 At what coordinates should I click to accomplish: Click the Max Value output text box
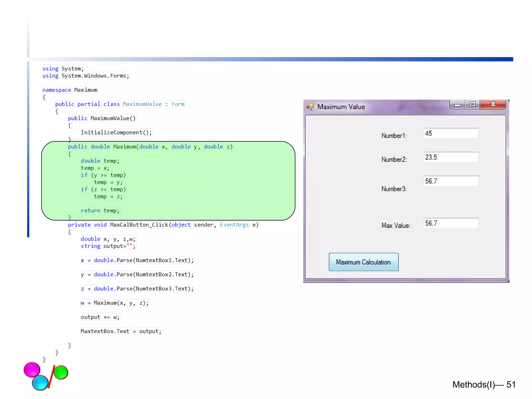[451, 223]
